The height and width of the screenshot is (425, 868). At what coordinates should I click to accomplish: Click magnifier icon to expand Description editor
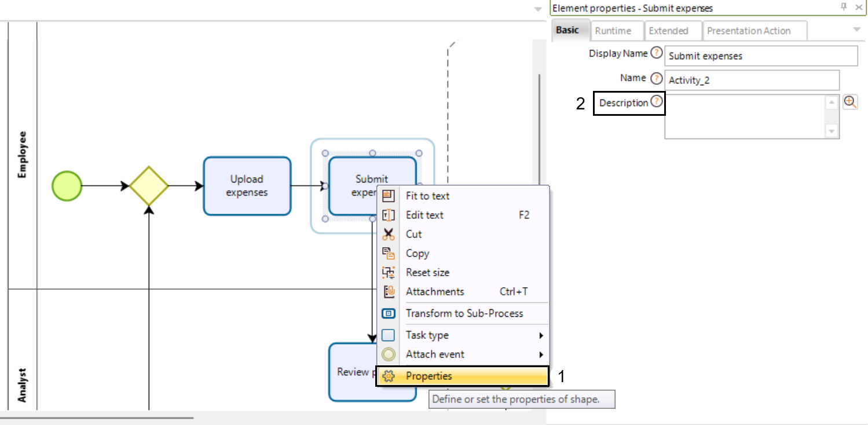[850, 102]
